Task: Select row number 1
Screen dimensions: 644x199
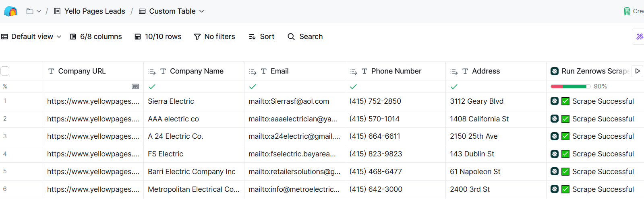Action: tap(5, 101)
